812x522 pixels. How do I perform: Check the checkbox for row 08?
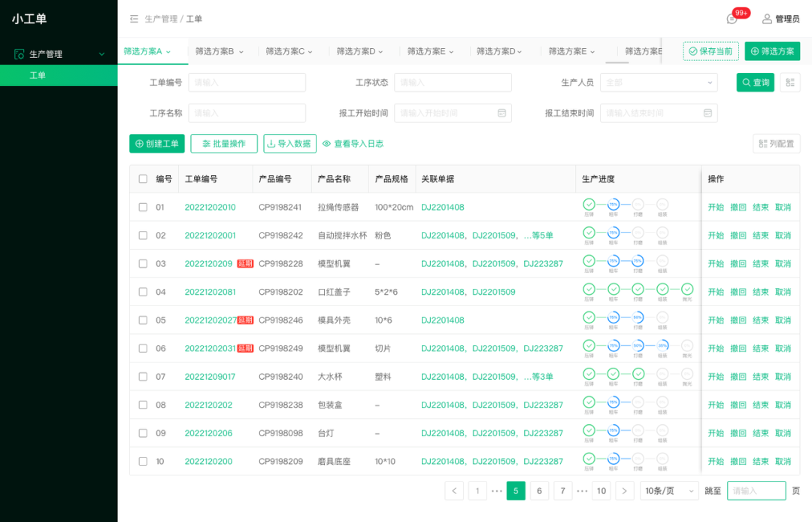(x=143, y=405)
